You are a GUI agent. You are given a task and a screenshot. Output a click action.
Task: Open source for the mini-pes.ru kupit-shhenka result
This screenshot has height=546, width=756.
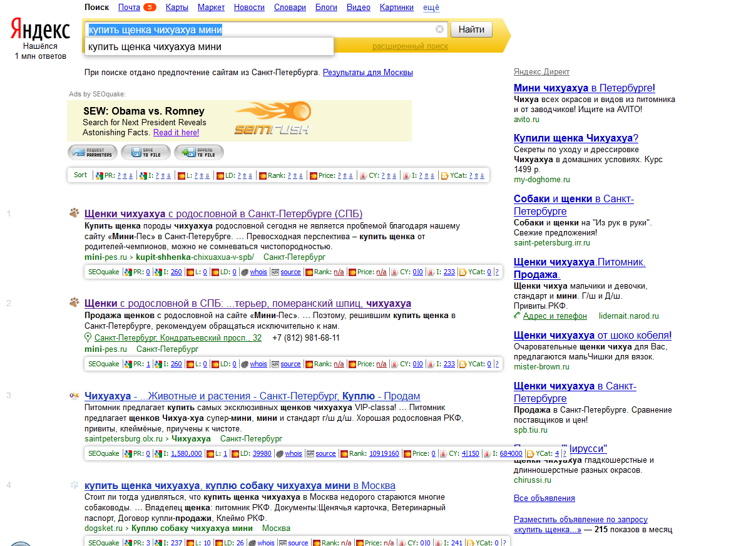290,272
